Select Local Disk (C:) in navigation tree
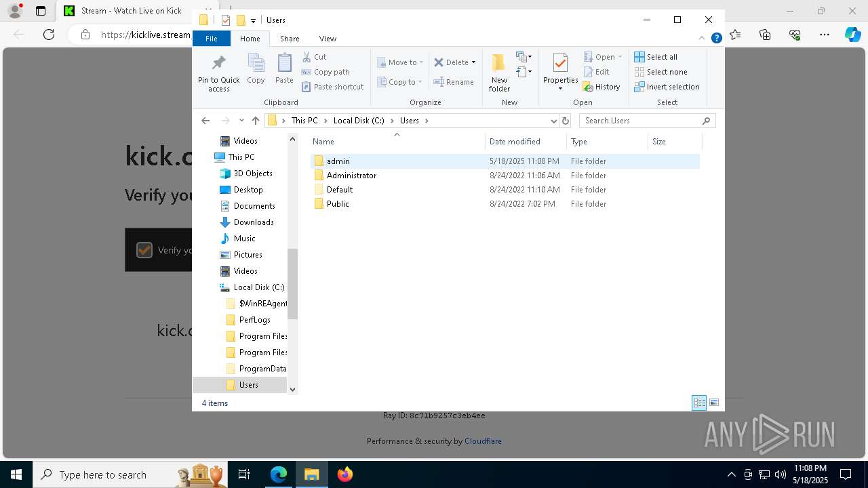Image resolution: width=868 pixels, height=488 pixels. tap(251, 287)
